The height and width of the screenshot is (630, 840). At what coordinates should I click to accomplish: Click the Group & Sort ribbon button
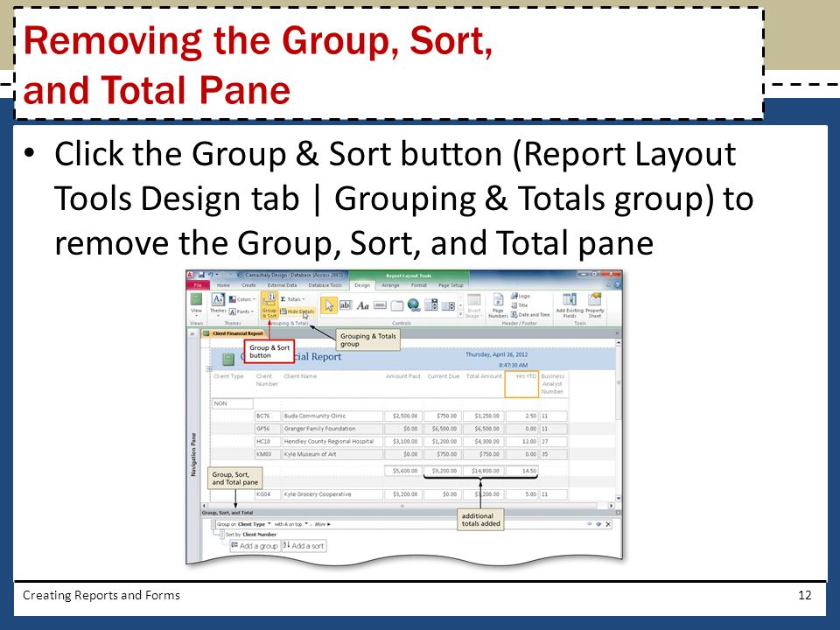coord(269,306)
